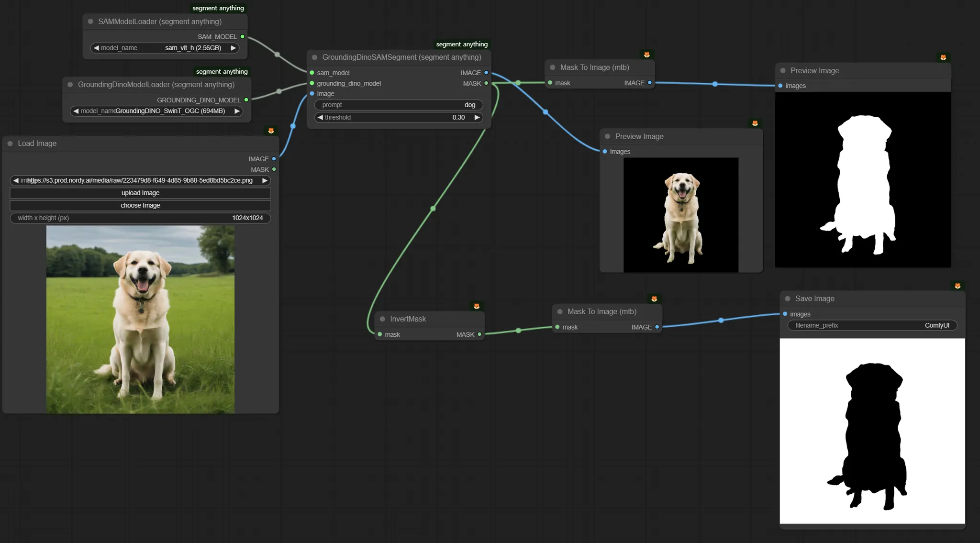Click segment anything badge above GroundingDinoSAMSegment
Image resolution: width=980 pixels, height=543 pixels.
[x=461, y=44]
